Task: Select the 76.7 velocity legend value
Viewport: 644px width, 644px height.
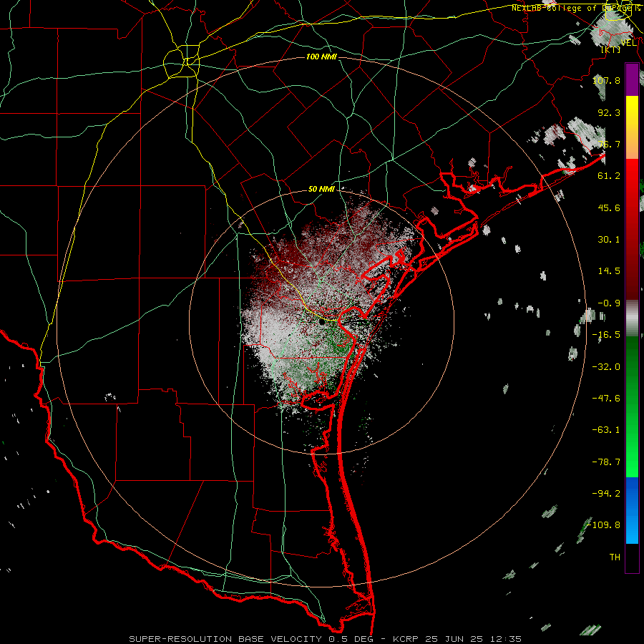Action: (x=609, y=144)
